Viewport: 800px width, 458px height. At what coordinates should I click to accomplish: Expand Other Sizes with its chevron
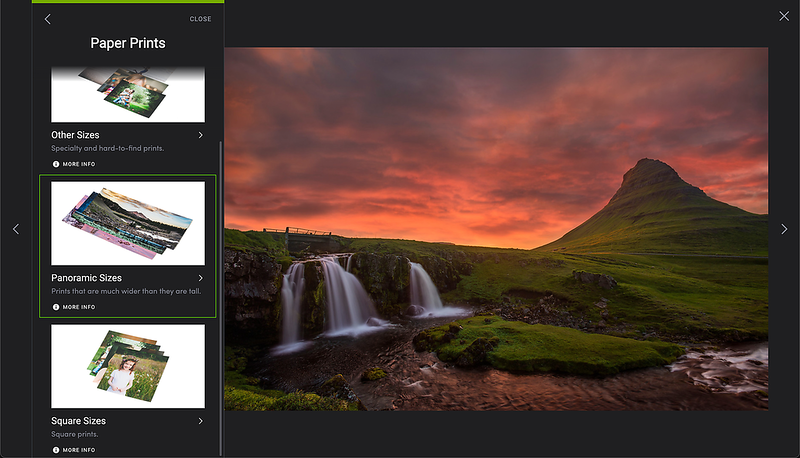pos(201,135)
